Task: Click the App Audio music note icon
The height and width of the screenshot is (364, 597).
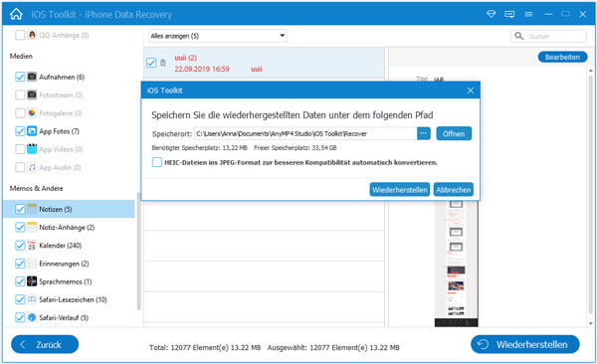Action: [32, 167]
